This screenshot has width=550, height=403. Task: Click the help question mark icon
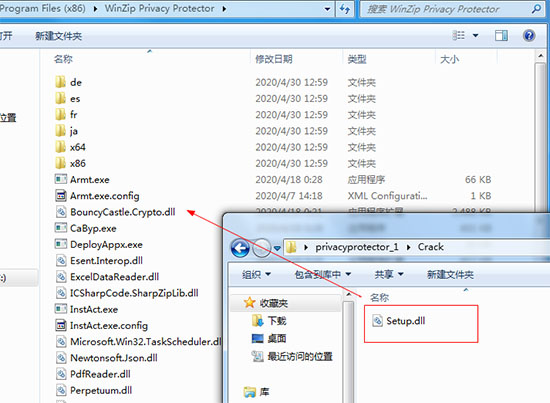point(529,35)
